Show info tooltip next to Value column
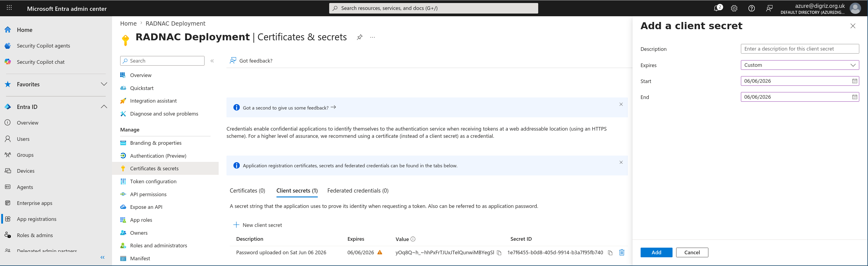Image resolution: width=868 pixels, height=266 pixels. pos(413,239)
